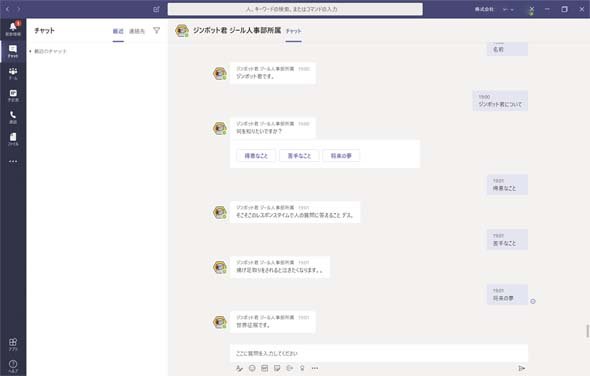
Task: Click the sent message ジンボット君について
Action: pyautogui.click(x=500, y=100)
